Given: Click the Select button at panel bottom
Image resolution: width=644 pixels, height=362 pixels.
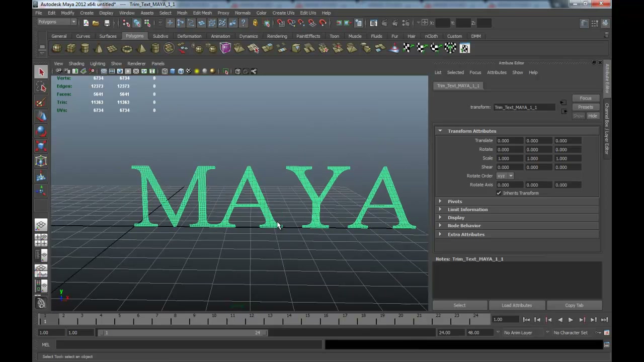Looking at the screenshot, I should click(459, 305).
